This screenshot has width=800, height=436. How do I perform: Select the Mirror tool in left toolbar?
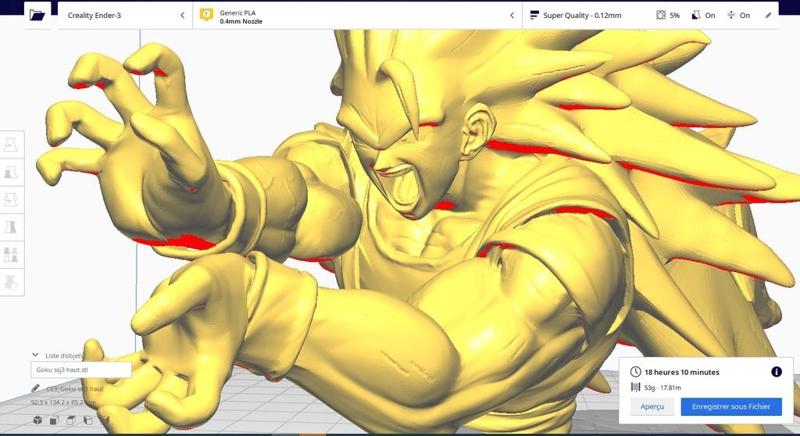[11, 226]
